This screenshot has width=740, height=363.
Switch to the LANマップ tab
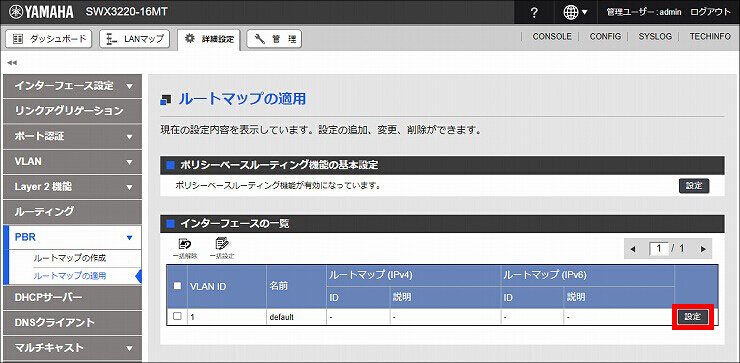135,39
